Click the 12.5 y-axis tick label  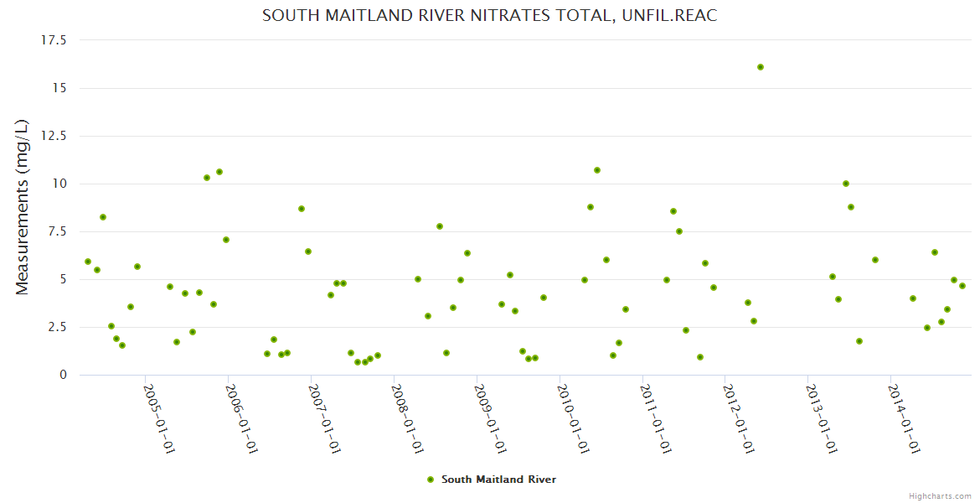(53, 136)
